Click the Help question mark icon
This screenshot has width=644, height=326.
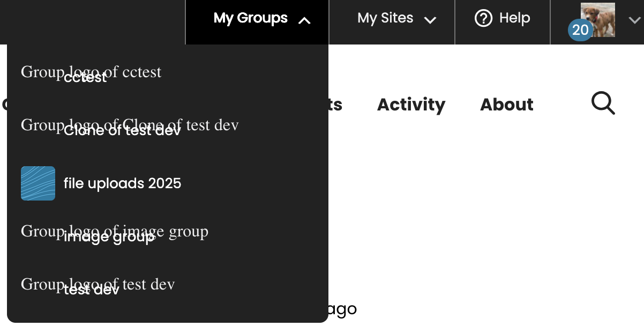pyautogui.click(x=483, y=19)
